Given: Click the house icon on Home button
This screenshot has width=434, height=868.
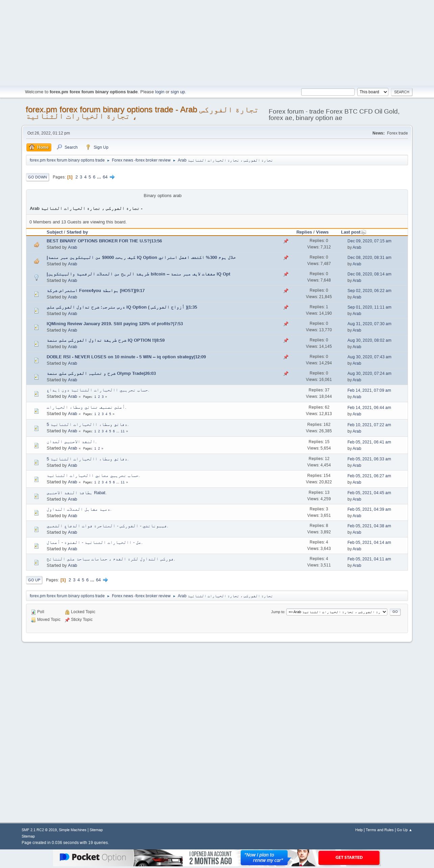Looking at the screenshot, I should click(32, 147).
